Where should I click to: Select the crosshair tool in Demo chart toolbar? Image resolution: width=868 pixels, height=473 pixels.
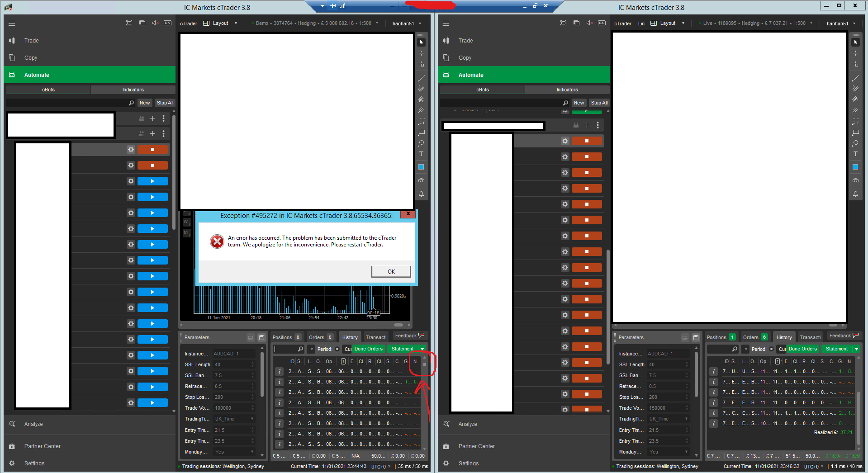click(x=421, y=53)
